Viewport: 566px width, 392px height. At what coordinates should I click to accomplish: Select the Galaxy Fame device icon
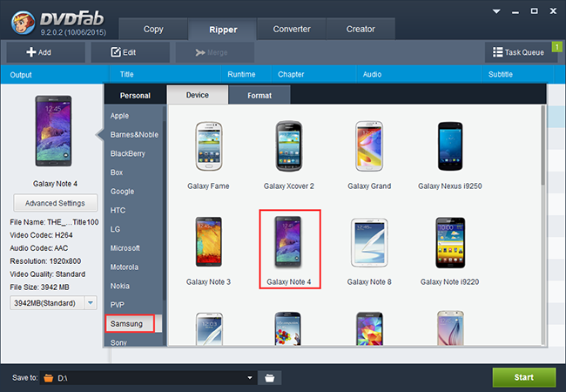[x=209, y=146]
